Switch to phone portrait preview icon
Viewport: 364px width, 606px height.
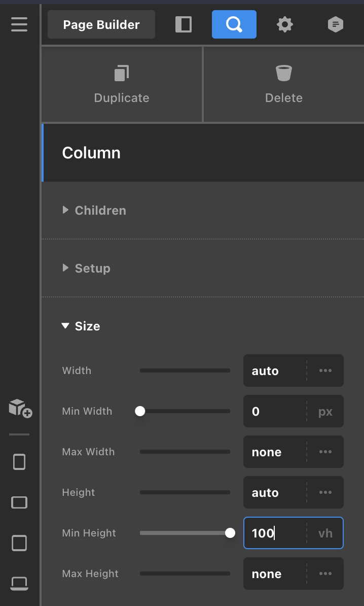(19, 462)
